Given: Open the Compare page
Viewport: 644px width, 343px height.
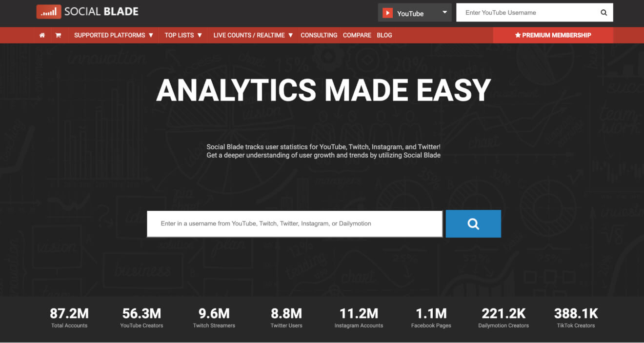Looking at the screenshot, I should point(357,35).
